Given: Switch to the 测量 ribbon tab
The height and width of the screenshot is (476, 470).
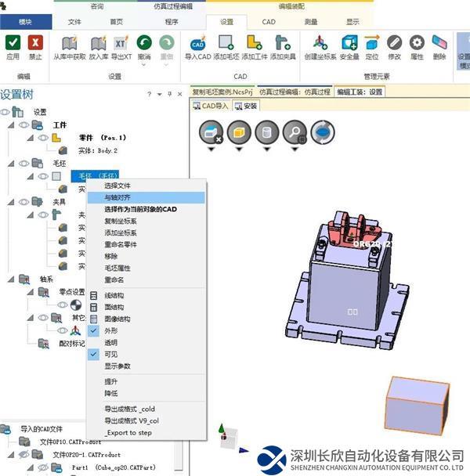Looking at the screenshot, I should point(312,23).
